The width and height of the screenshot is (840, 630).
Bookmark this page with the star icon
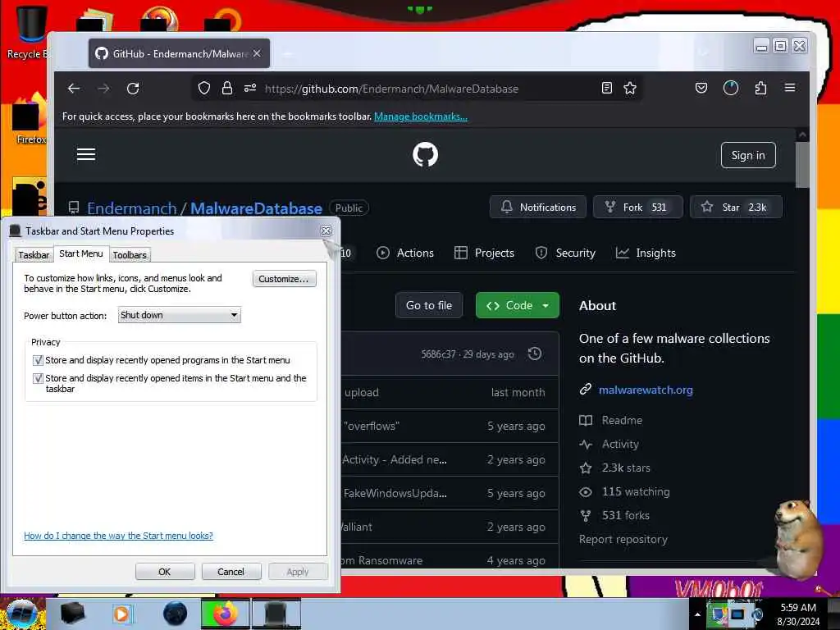pyautogui.click(x=630, y=88)
